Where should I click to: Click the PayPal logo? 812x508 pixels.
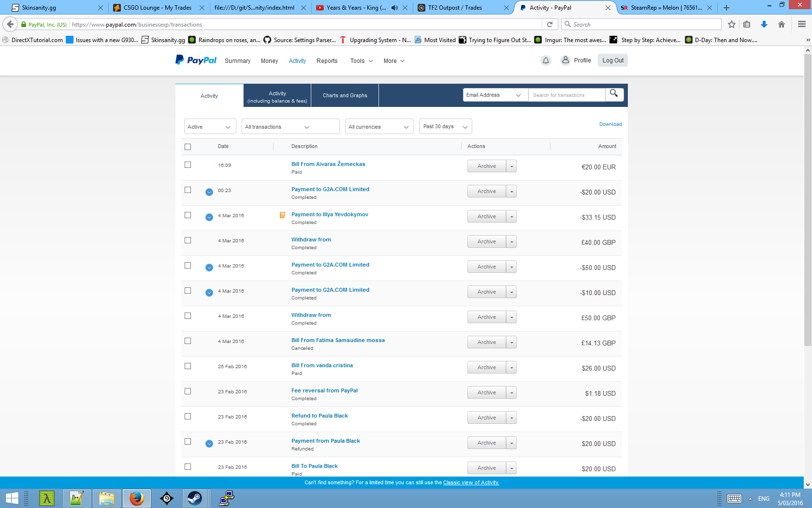pos(196,60)
